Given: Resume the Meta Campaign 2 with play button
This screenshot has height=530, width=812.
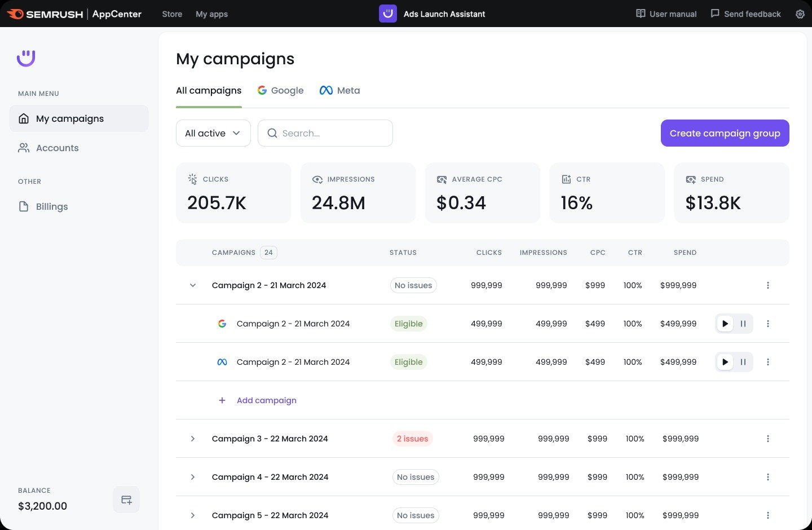Looking at the screenshot, I should click(725, 362).
